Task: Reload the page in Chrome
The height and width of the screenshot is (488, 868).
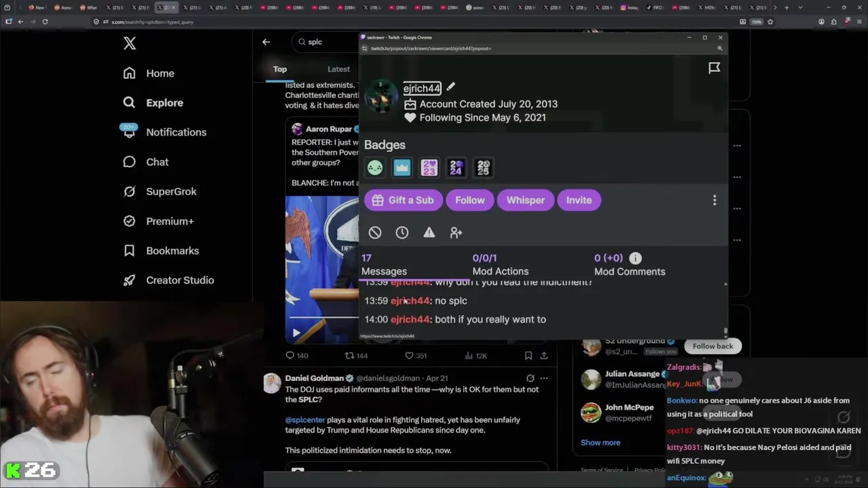Action: click(45, 22)
